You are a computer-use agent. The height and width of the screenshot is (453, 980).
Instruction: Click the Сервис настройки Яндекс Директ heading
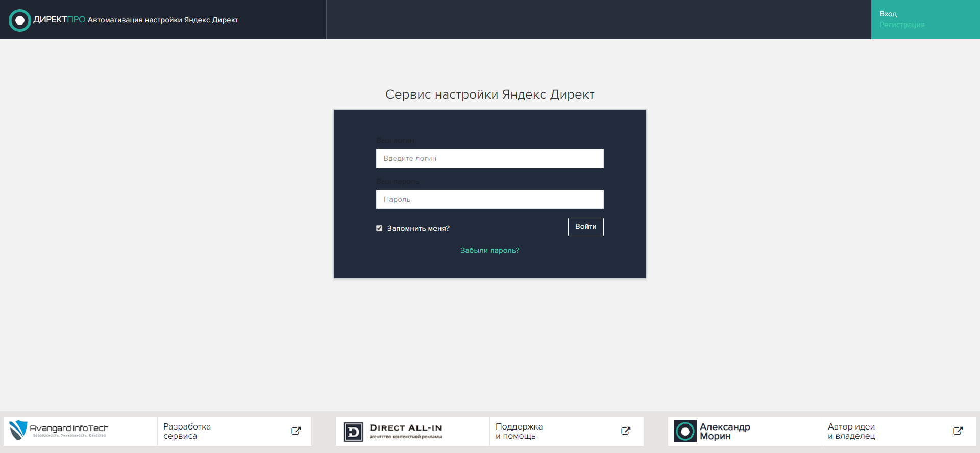[490, 94]
